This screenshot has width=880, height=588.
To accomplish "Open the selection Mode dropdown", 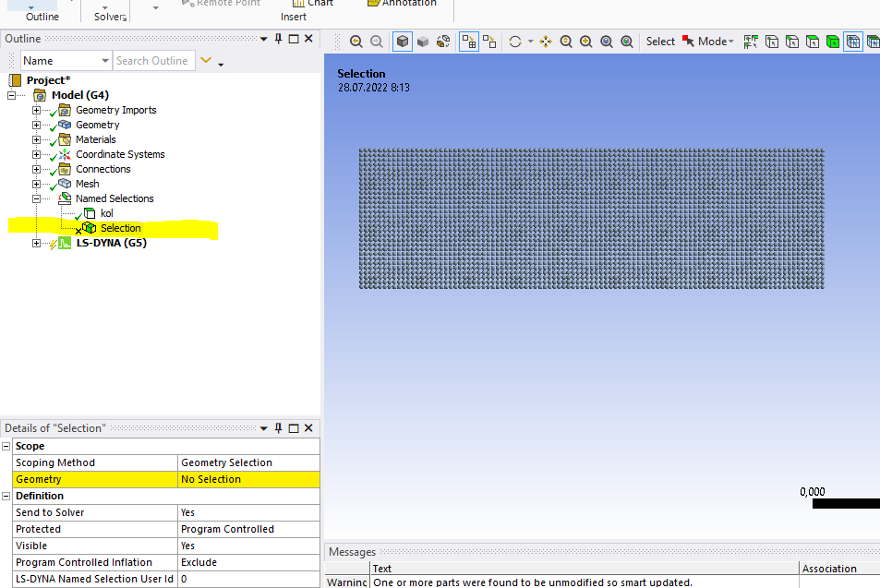I will tap(717, 42).
